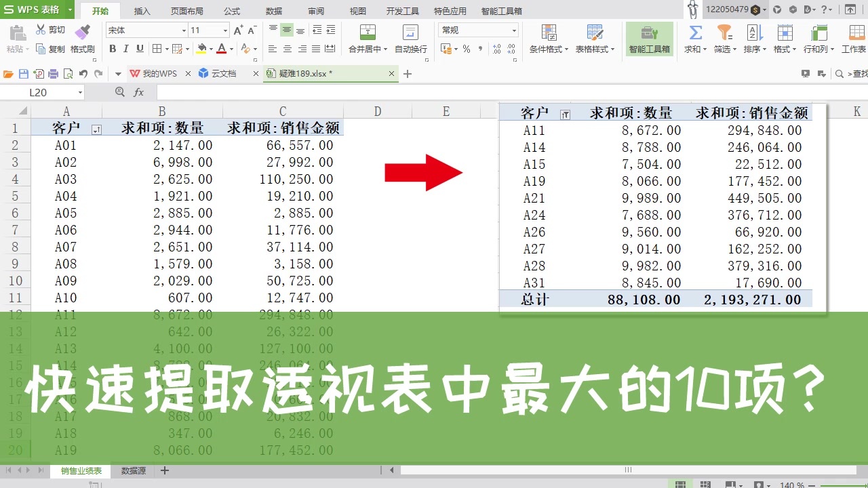
Task: Click the Wrap Text (自动换行) icon
Action: click(x=410, y=33)
